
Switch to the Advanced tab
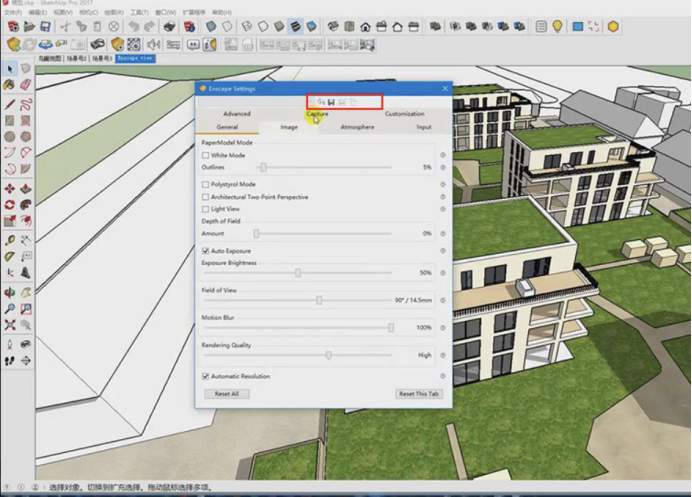click(237, 113)
